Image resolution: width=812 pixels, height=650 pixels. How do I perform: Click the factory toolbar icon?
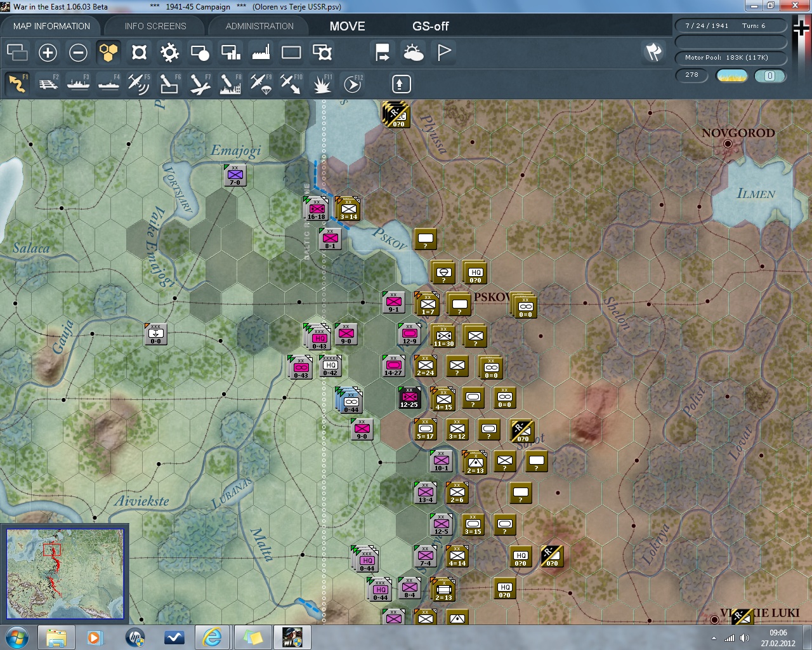pyautogui.click(x=261, y=52)
